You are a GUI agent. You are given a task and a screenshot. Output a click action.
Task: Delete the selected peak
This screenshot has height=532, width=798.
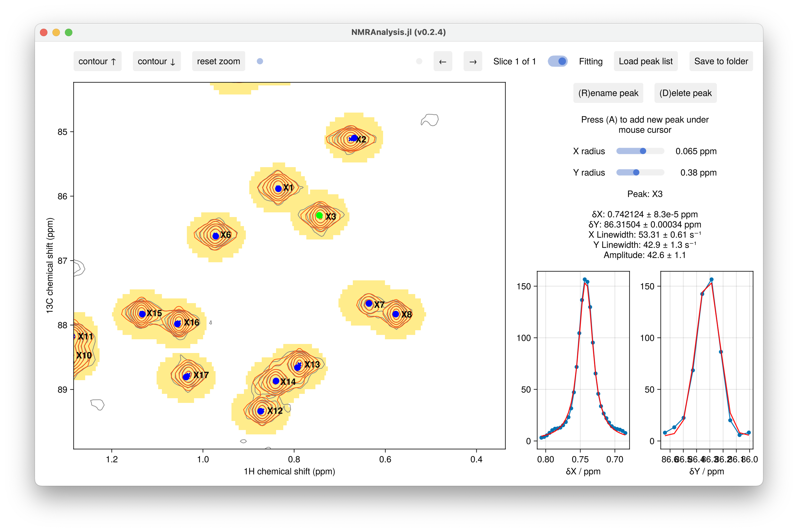coord(685,93)
